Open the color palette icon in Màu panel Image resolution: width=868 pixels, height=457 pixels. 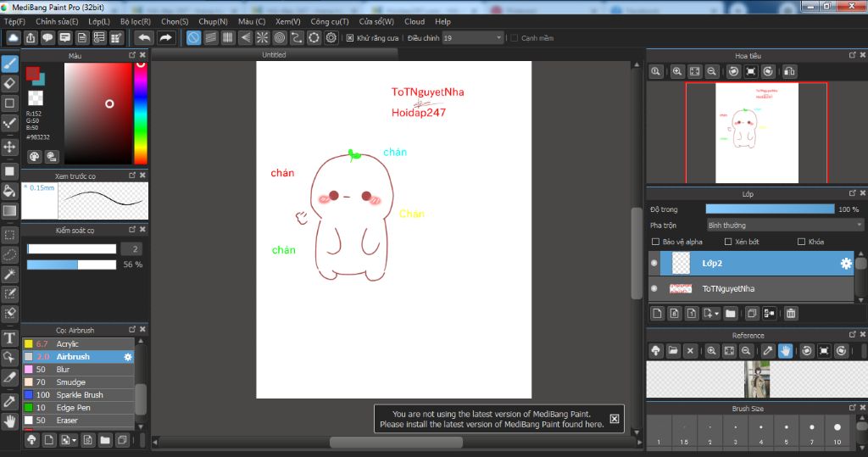coord(34,157)
